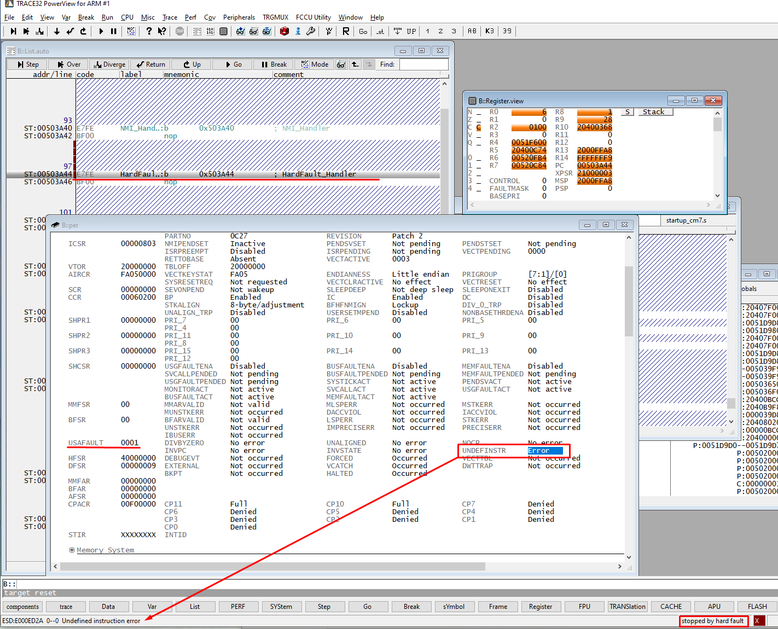Click Break button in List window

coord(273,64)
